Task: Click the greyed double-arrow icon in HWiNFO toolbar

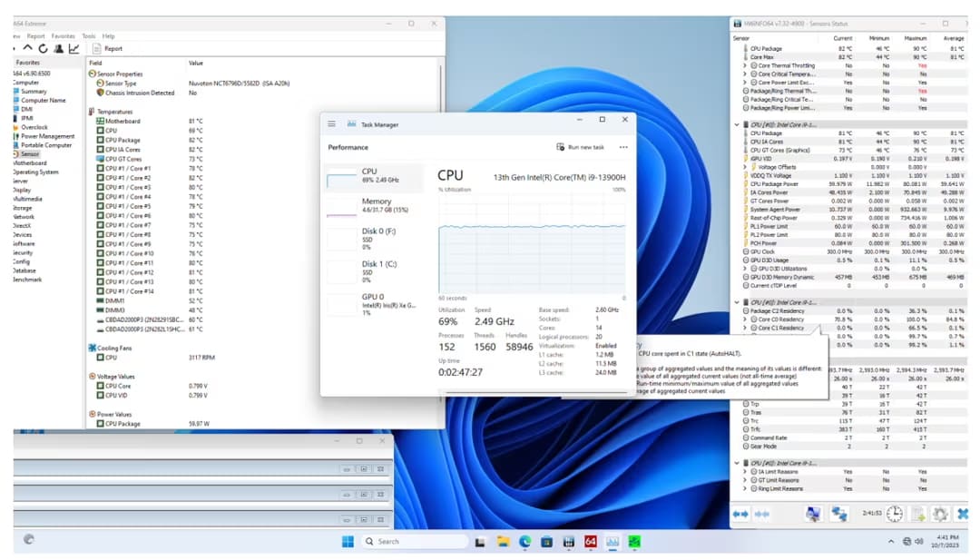Action: [762, 514]
